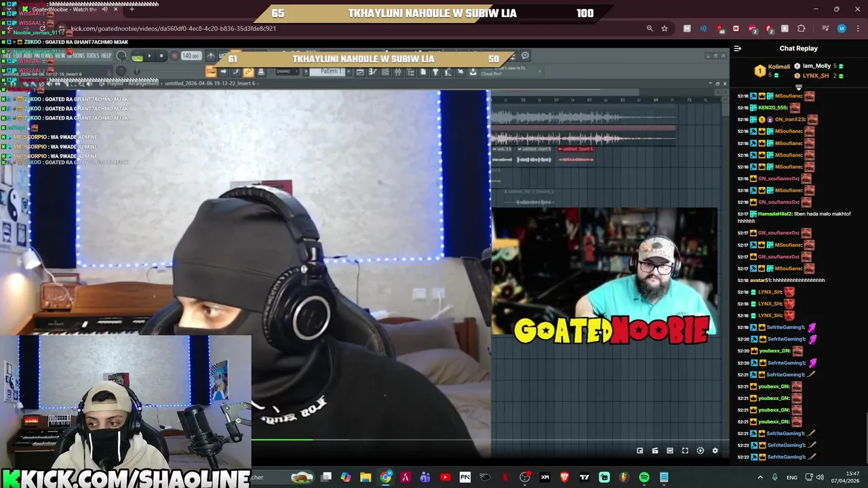Open the Chrome profile avatar M
Screen dimensions: 868x488
pos(842,28)
